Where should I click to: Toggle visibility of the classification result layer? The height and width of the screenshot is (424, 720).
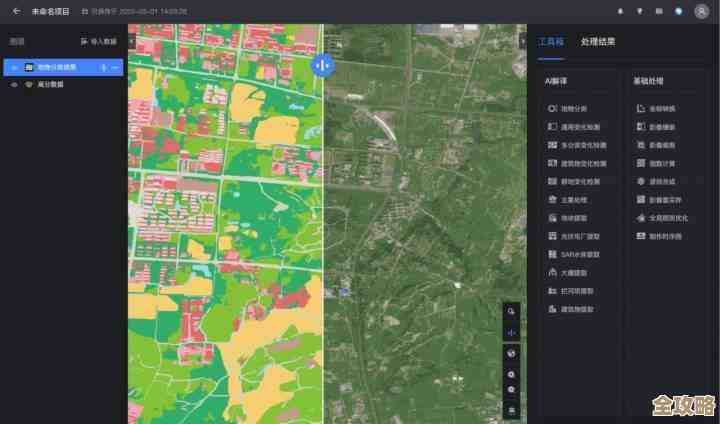pos(14,67)
